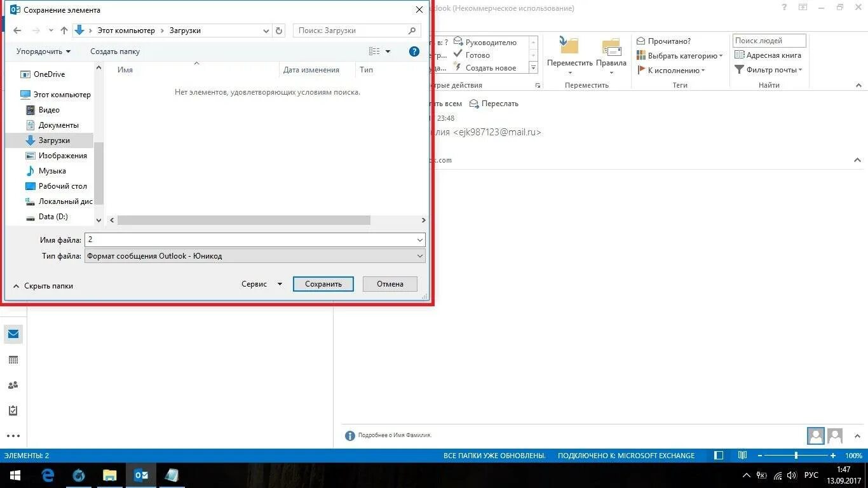Go back in the save dialog
Viewport: 868px width, 488px height.
click(17, 30)
